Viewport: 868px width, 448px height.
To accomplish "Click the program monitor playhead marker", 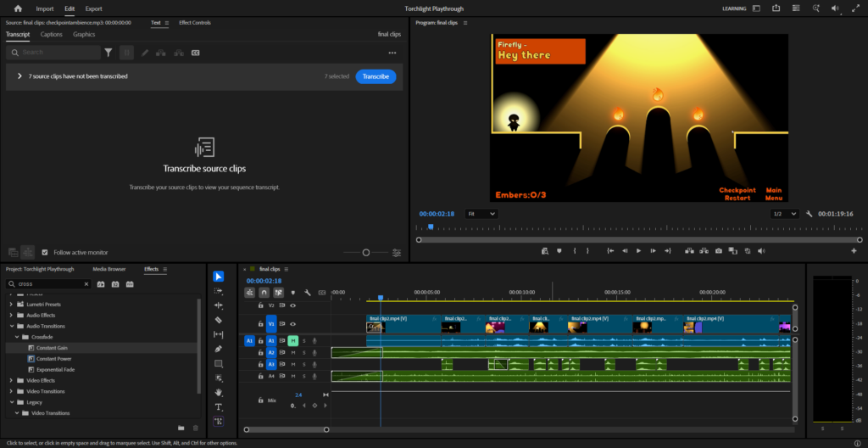I will point(431,227).
